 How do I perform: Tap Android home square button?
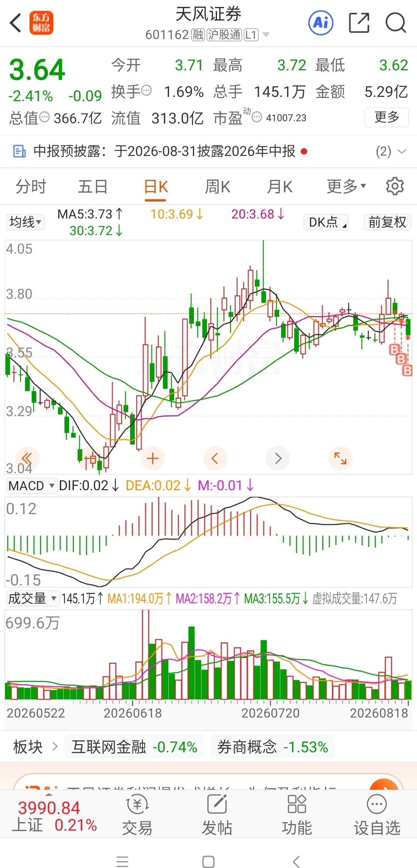[x=208, y=861]
